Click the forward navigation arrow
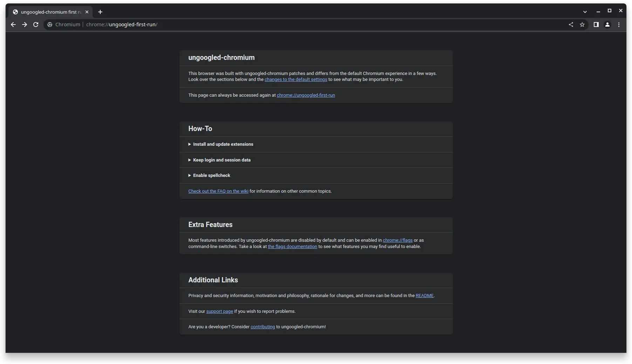 25,25
